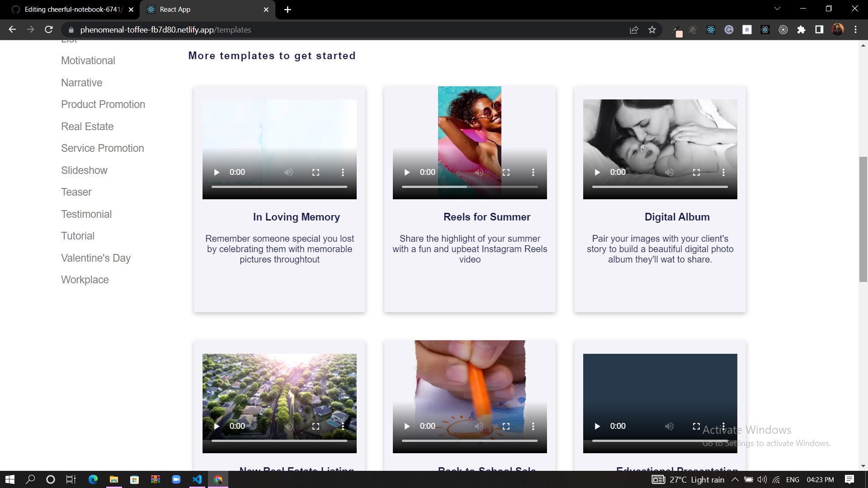Open the browser extensions puzzle icon
Screen dimensions: 868x488
802,29
